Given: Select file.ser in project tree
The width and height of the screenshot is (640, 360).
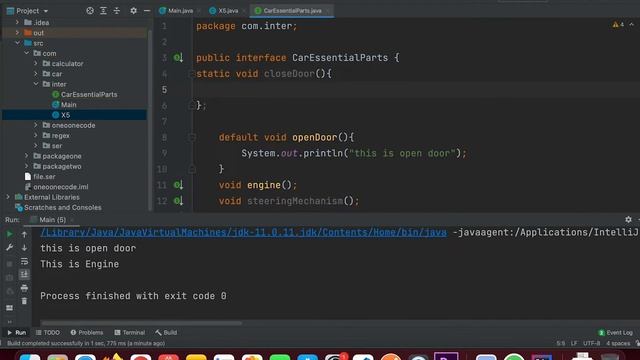Looking at the screenshot, I should (x=40, y=176).
